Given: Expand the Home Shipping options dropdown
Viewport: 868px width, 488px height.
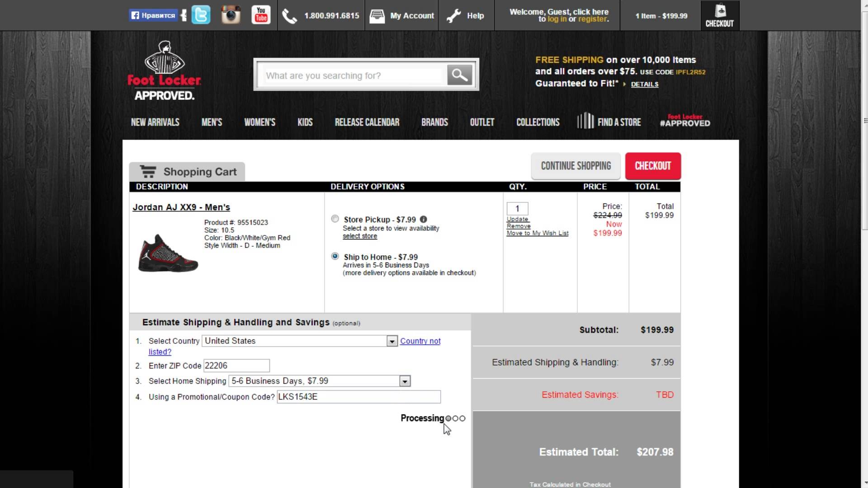Looking at the screenshot, I should click(405, 381).
